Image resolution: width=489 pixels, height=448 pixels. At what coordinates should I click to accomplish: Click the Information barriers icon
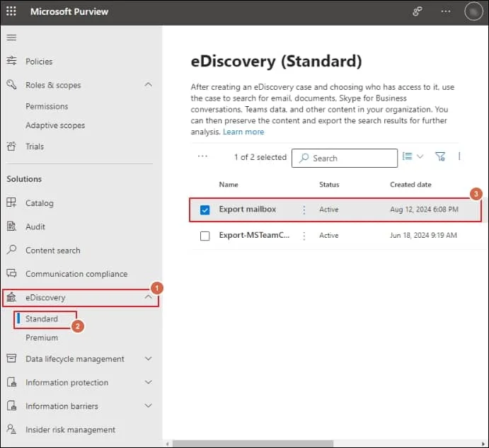click(x=11, y=406)
